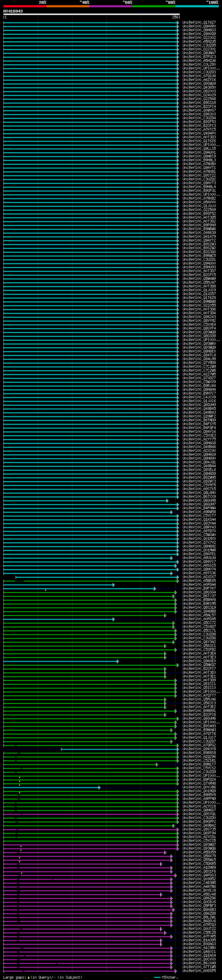
Task: Select hit label UniRef100_O22302
Action: (x=199, y=38)
